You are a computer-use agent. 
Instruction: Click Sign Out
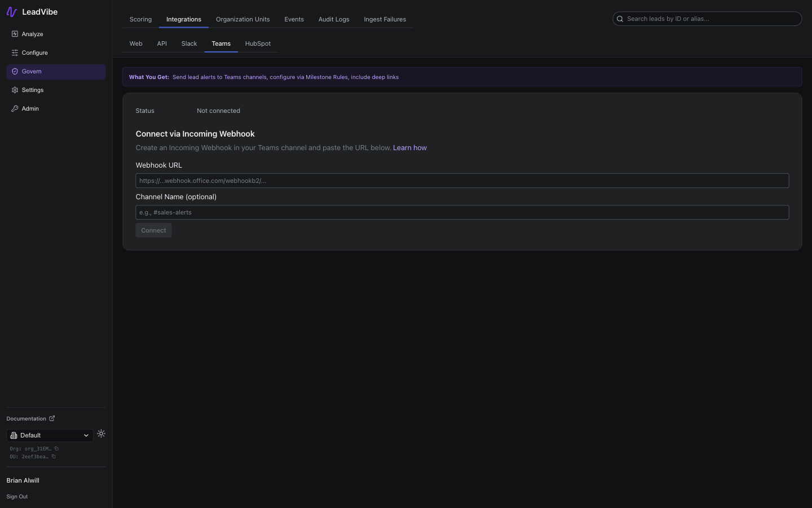16,496
